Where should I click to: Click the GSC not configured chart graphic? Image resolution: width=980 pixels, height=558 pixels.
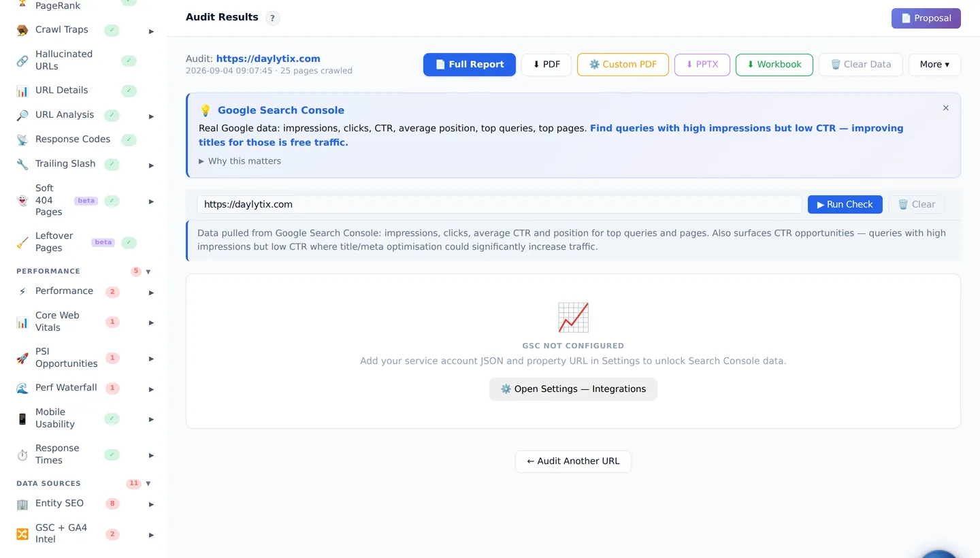(573, 317)
